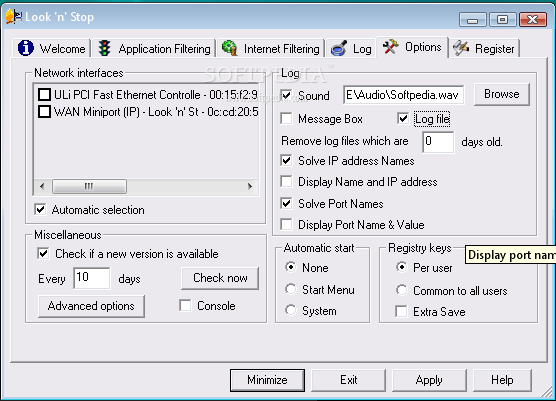556x401 pixels.
Task: Open the Welcome tab
Action: [52, 48]
